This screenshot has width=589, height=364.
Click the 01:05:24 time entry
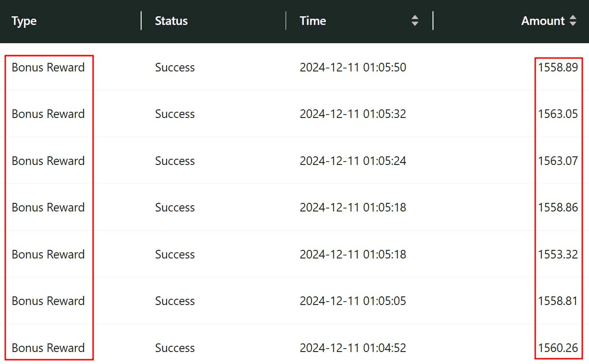point(353,161)
